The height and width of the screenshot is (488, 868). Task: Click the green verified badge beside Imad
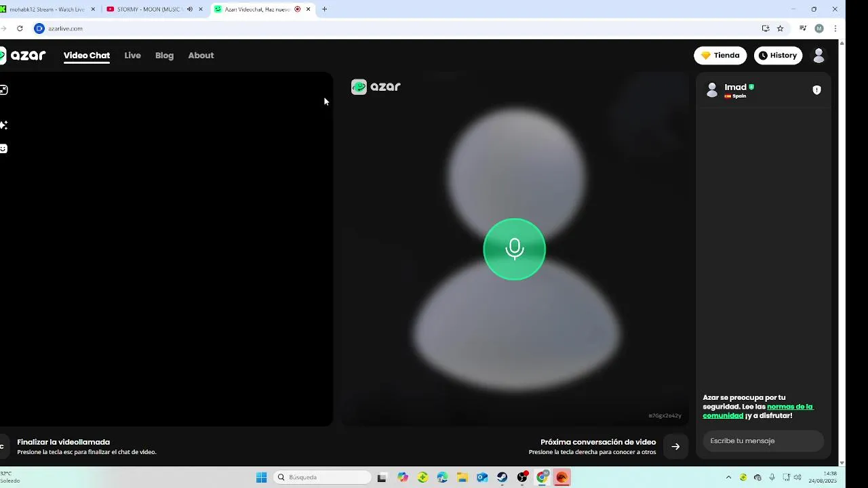pos(751,87)
